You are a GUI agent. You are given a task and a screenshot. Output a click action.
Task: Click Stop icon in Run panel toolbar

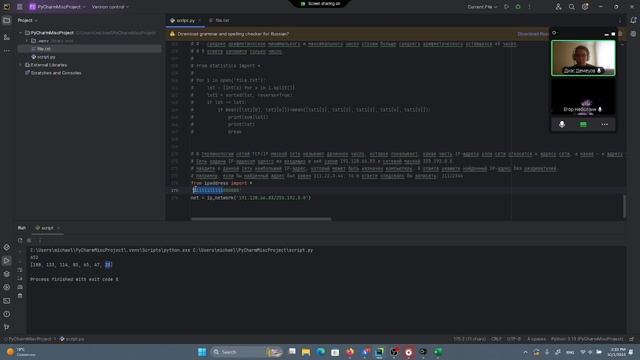point(29,240)
